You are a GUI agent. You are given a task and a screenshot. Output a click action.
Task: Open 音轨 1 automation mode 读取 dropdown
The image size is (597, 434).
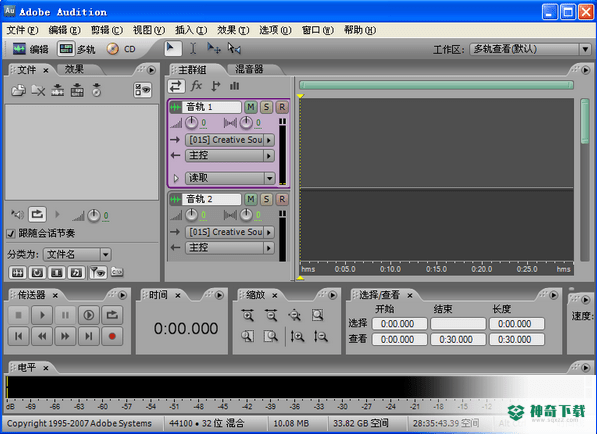(x=230, y=178)
